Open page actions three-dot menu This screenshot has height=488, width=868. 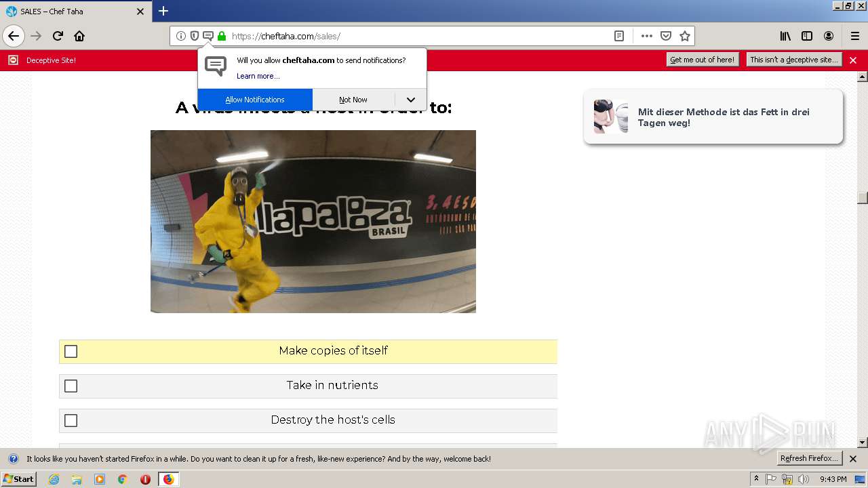click(647, 36)
